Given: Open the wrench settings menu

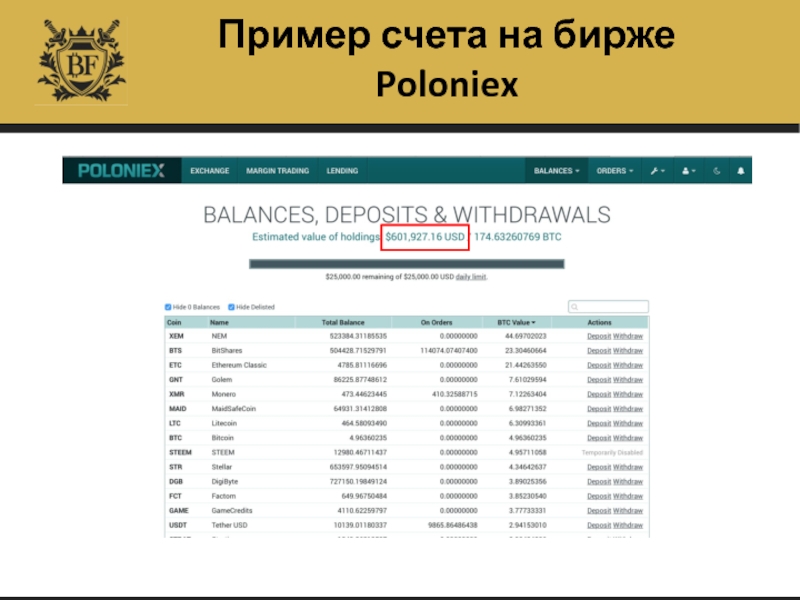Looking at the screenshot, I should [657, 171].
